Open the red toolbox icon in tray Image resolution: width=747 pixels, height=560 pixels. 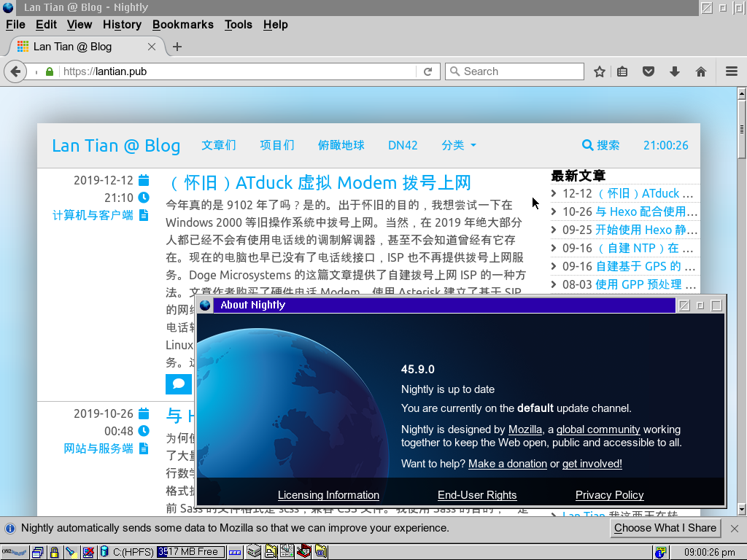click(304, 551)
